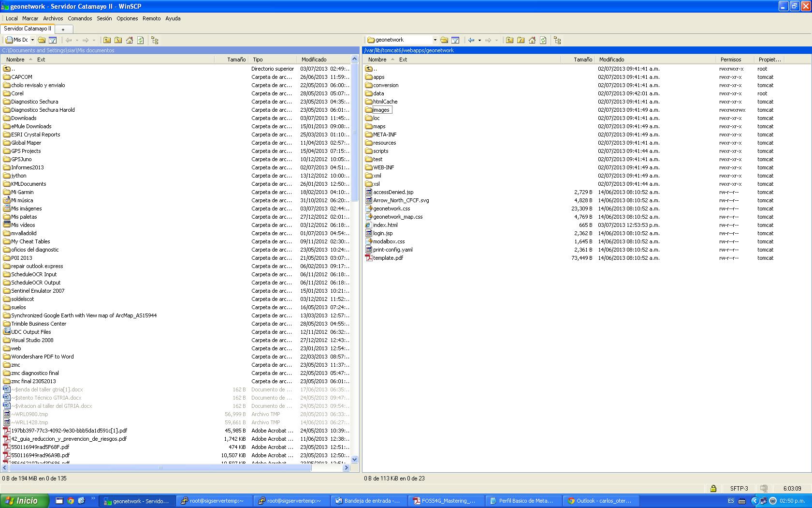Screen dimensions: 812x508
Task: Go to remote home directory icon
Action: (532, 40)
